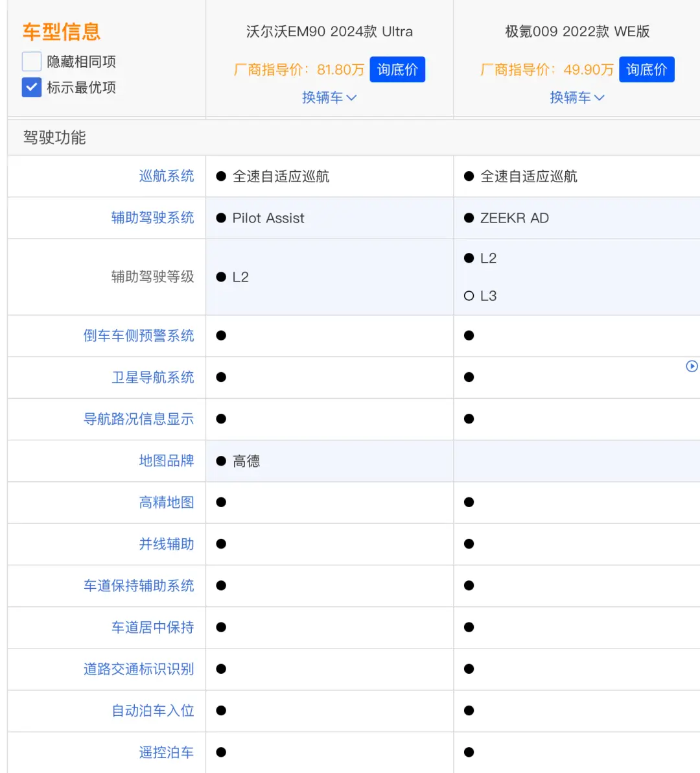Viewport: 700px width, 773px height.
Task: Open 换辆车 dropdown under 沃尔沃EM90
Action: [x=329, y=98]
